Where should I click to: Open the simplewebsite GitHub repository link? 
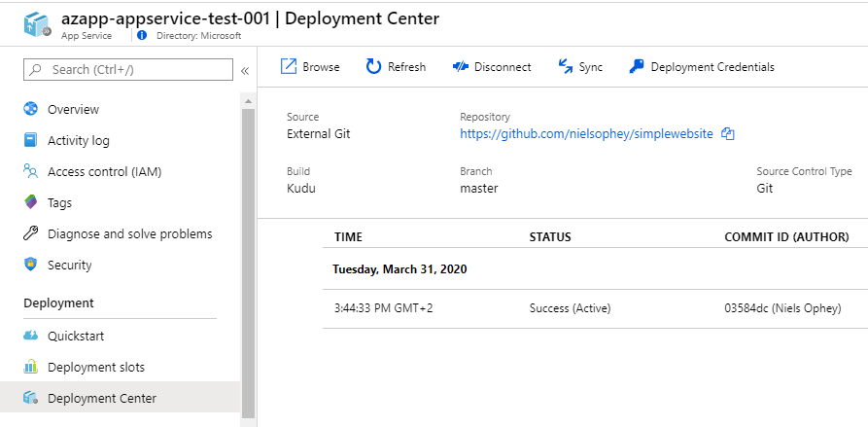[586, 134]
